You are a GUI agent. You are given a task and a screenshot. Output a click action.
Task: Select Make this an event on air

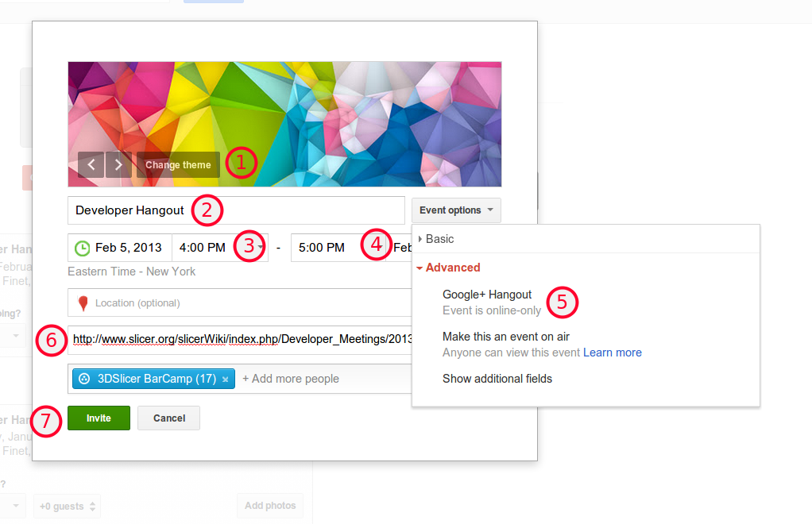click(505, 337)
